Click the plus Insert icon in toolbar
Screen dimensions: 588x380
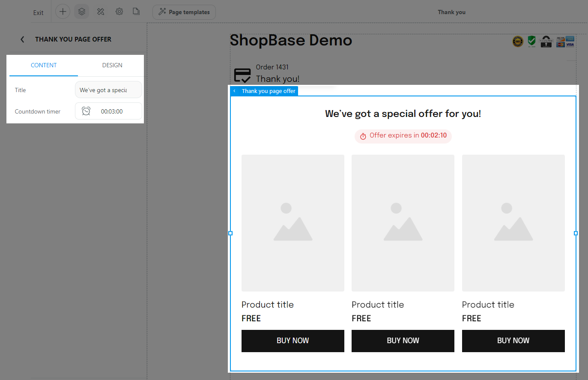point(63,12)
